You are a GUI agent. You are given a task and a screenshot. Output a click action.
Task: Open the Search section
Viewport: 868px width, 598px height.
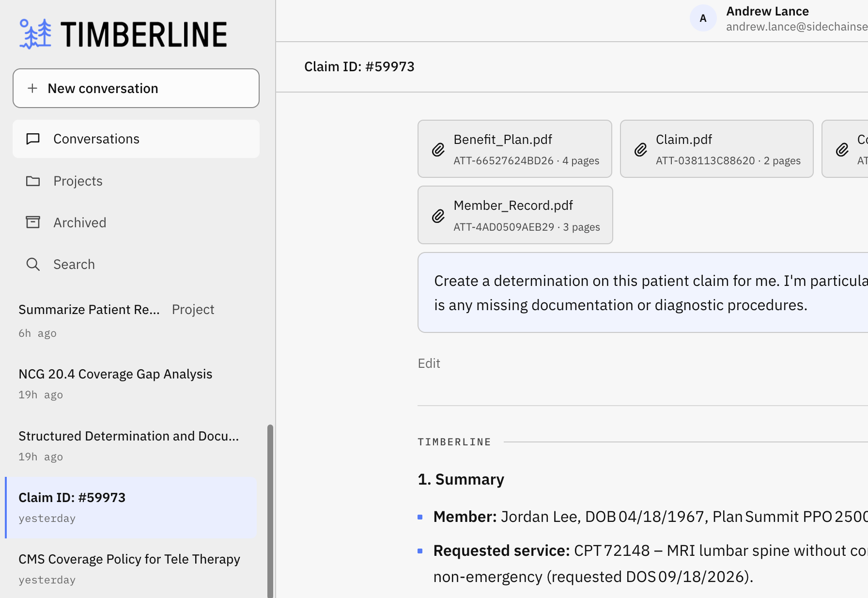point(136,264)
